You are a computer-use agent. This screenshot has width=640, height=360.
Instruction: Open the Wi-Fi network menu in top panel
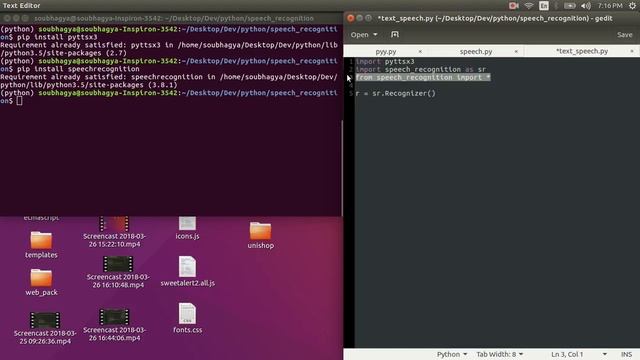pos(529,6)
